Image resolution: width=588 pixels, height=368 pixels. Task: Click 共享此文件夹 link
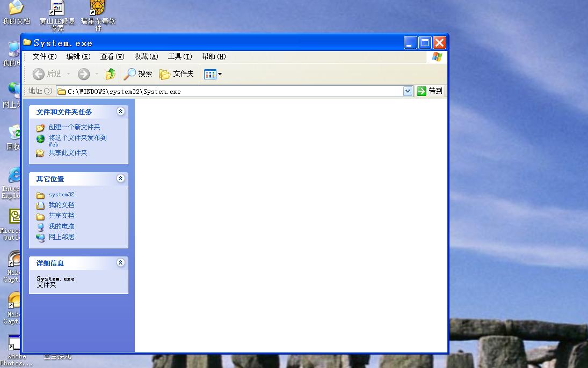[68, 153]
